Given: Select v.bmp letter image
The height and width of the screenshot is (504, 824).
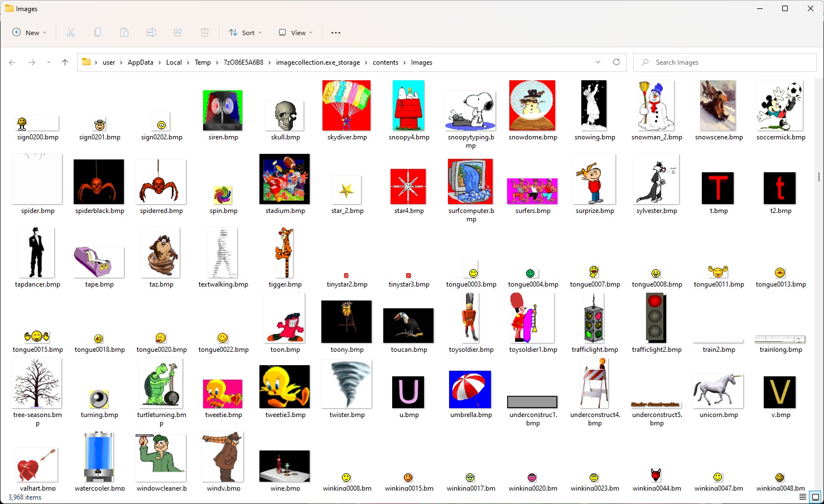Looking at the screenshot, I should pyautogui.click(x=780, y=392).
